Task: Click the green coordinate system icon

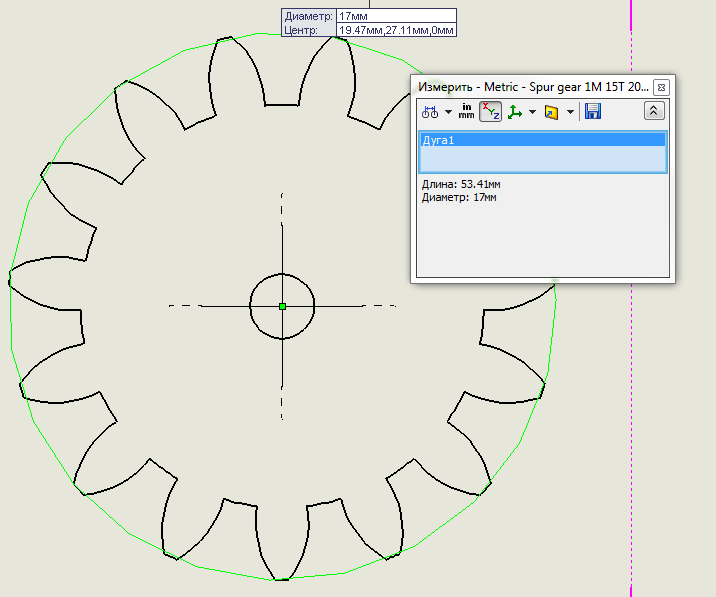Action: pos(515,112)
